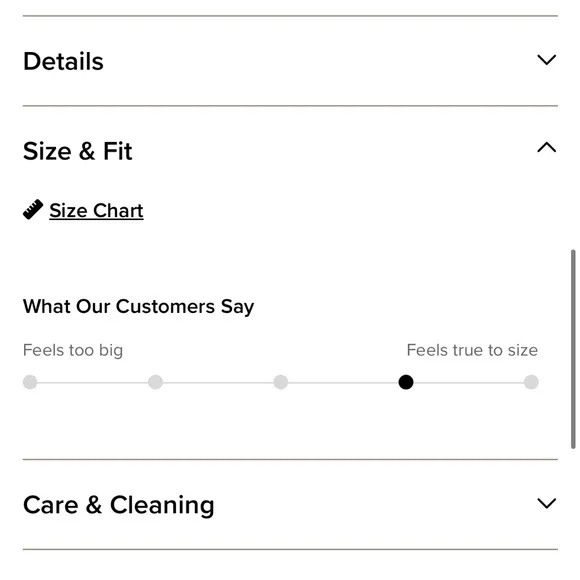Screen dimensions: 580x580
Task: Select the last dot under Feels true to size
Action: coord(531,382)
